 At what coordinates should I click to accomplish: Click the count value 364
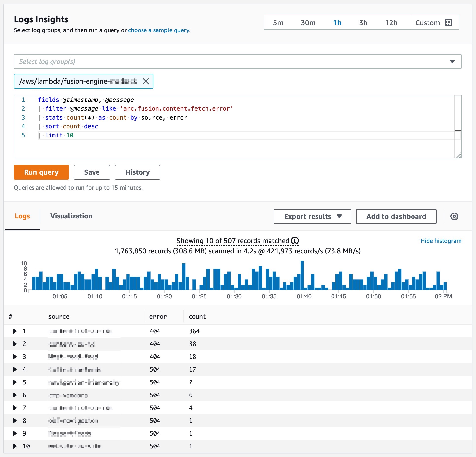(x=194, y=331)
